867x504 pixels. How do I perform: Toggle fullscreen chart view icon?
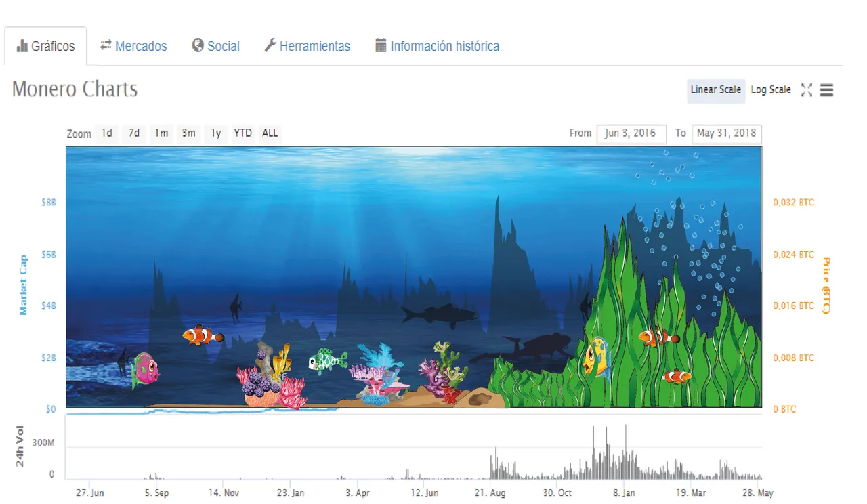click(806, 90)
